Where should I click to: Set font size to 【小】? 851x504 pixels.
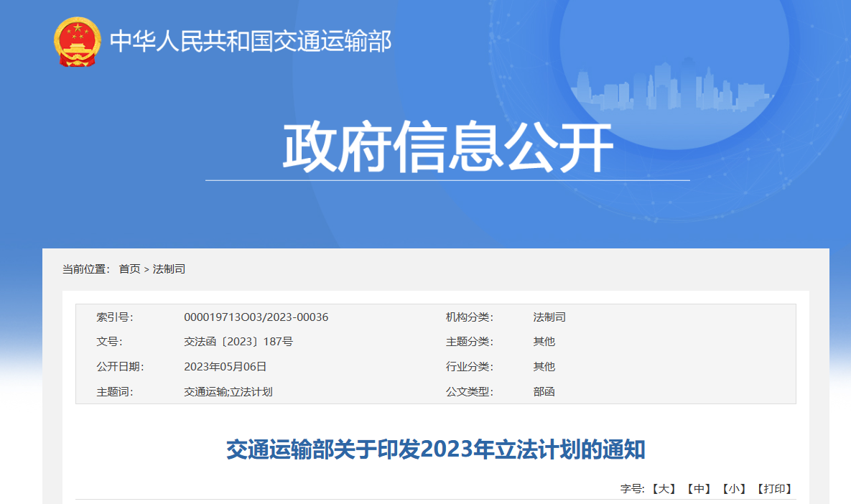(734, 489)
